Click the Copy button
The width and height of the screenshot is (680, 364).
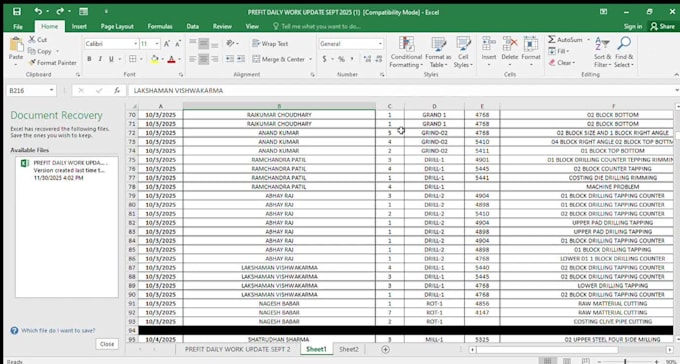[x=40, y=51]
